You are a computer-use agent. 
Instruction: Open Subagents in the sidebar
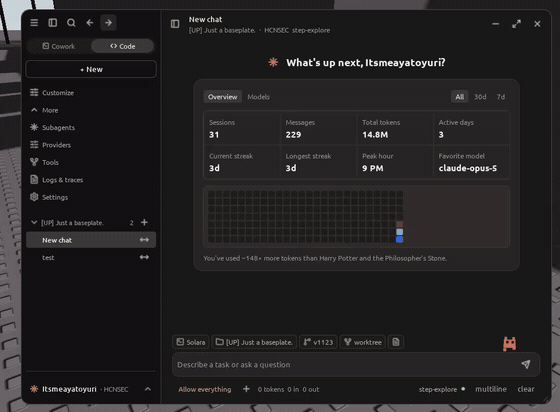click(91, 127)
